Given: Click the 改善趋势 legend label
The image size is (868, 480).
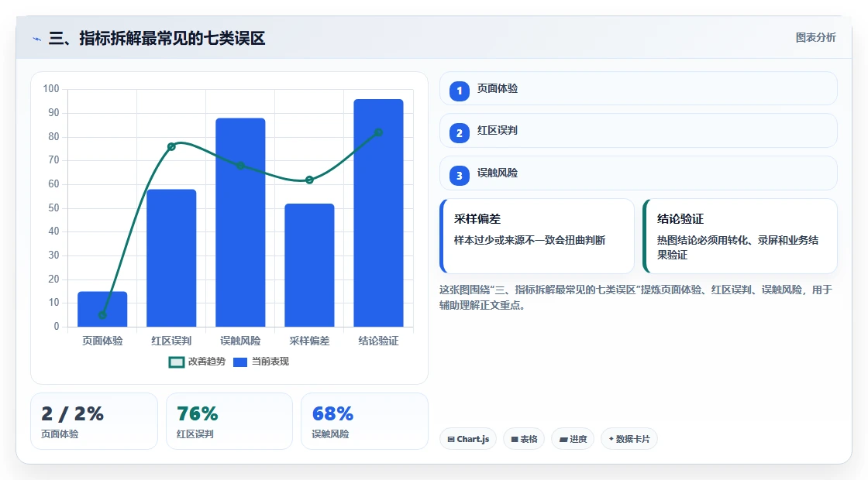Looking at the screenshot, I should 206,362.
